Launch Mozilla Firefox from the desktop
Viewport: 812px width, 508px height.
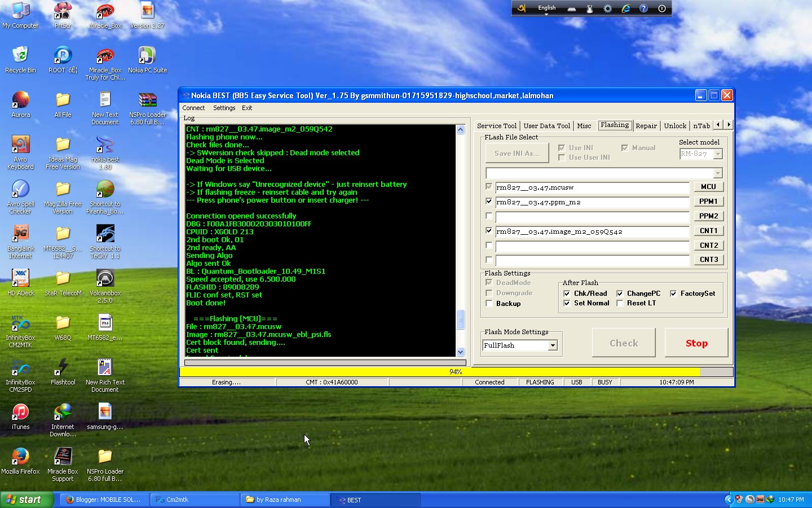point(20,461)
